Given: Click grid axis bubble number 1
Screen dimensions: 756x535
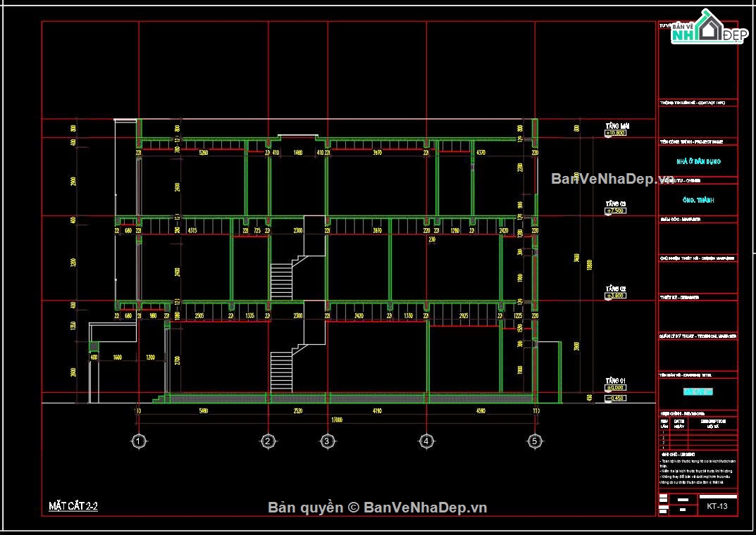Looking at the screenshot, I should tap(139, 441).
